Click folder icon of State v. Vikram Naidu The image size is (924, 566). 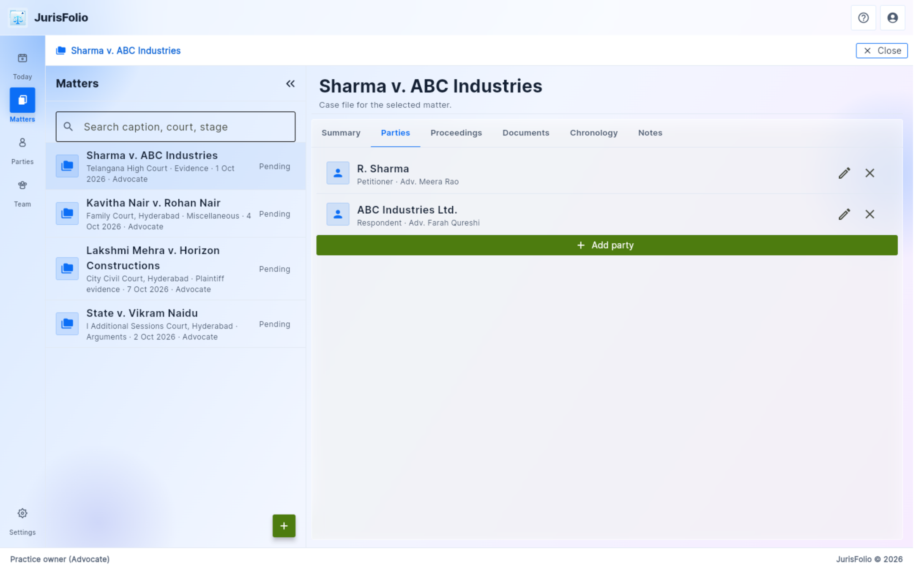pos(67,324)
